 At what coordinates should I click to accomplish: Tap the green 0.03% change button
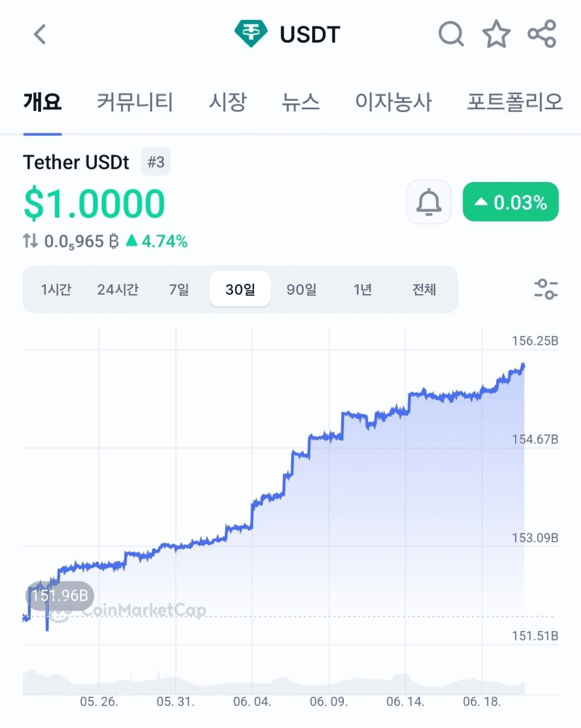[x=511, y=202]
